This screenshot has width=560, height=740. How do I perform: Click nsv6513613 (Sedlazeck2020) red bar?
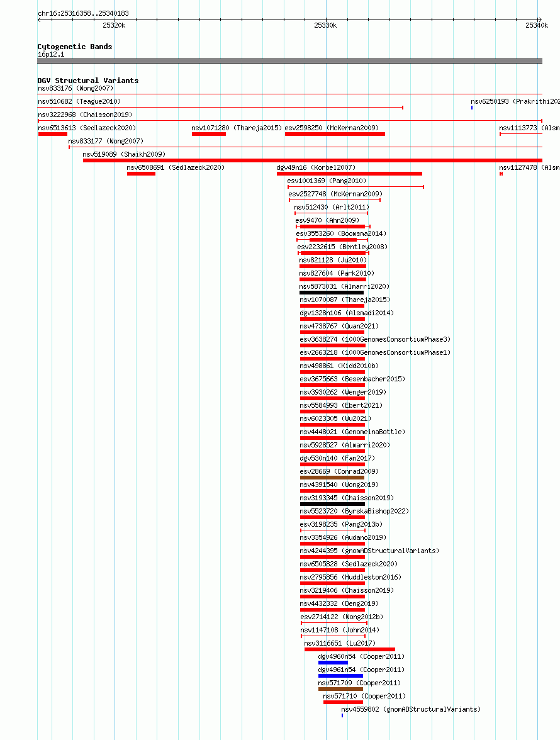tap(53, 134)
